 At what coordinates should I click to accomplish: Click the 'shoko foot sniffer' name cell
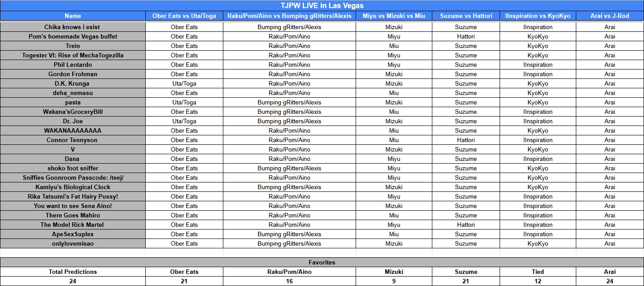coord(73,168)
